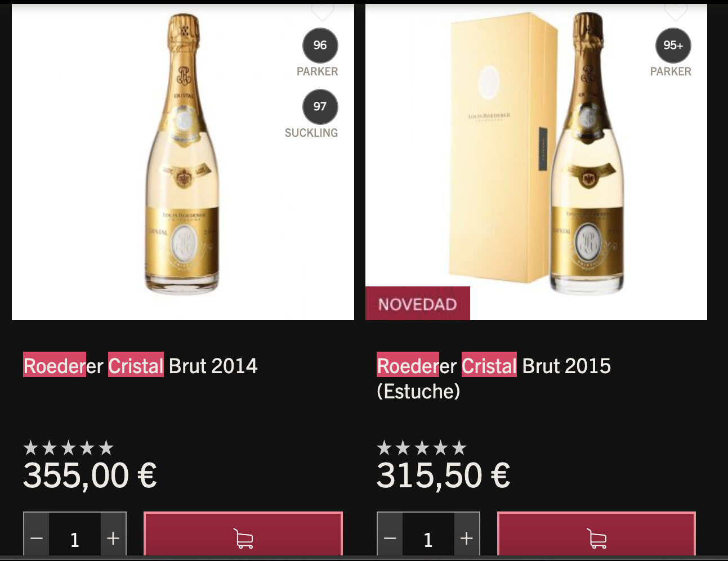Add Roederer Cristal Brut 2015 Estuche to cart

[596, 534]
